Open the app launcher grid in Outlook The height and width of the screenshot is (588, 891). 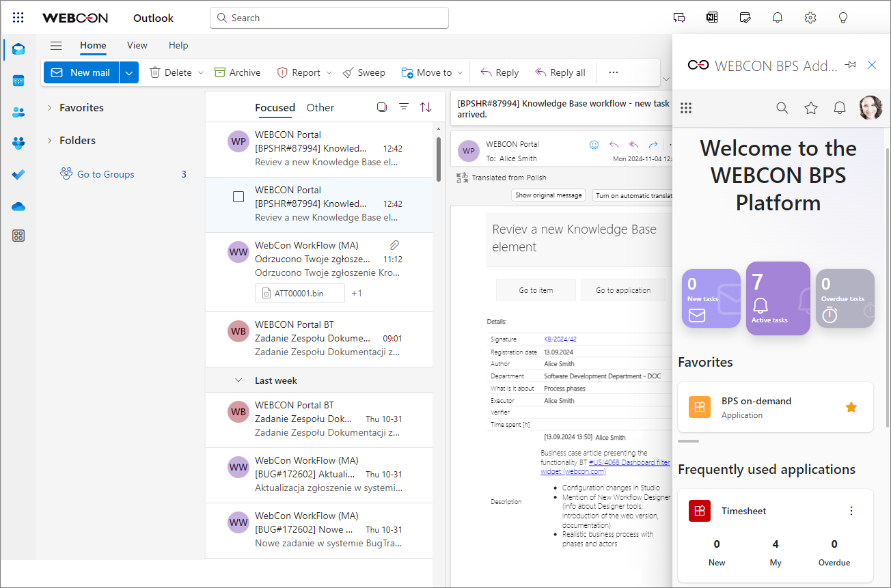[x=18, y=18]
